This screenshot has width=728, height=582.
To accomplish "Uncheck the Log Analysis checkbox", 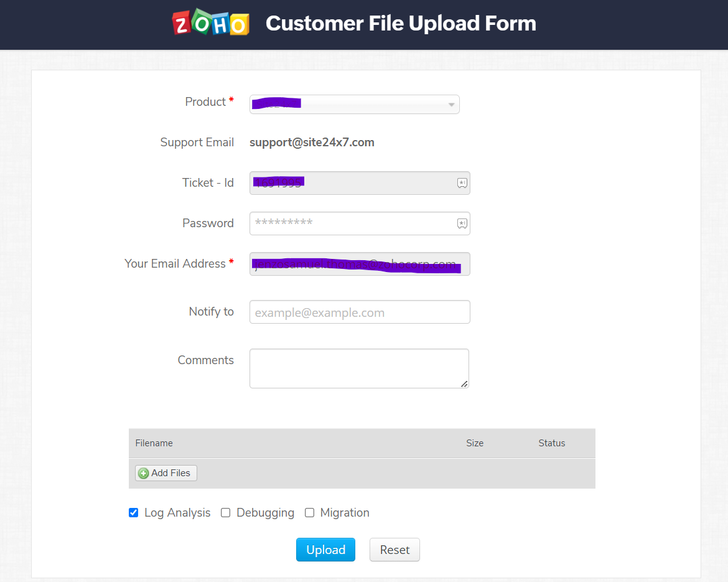I will [133, 513].
